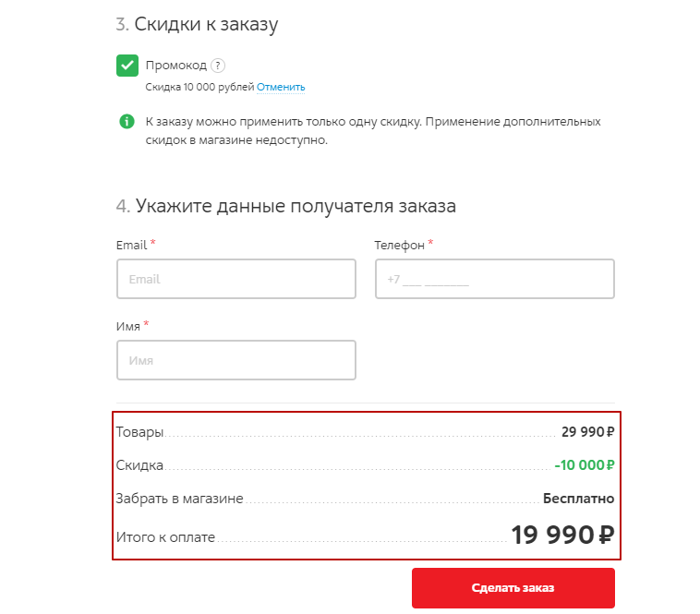
Task: Click the 29 990 ₽ goods price
Action: 588,432
